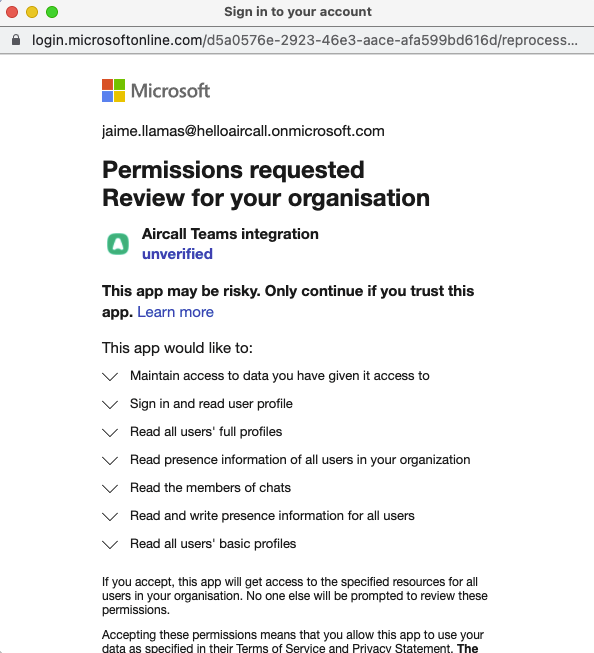Click the green Aircall app icon
594x653 pixels.
coord(118,244)
